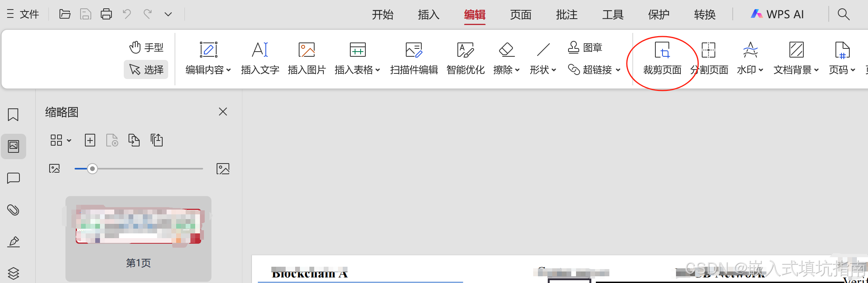Image resolution: width=868 pixels, height=283 pixels.
Task: Expand the 超链接 dropdown arrow
Action: tap(618, 70)
